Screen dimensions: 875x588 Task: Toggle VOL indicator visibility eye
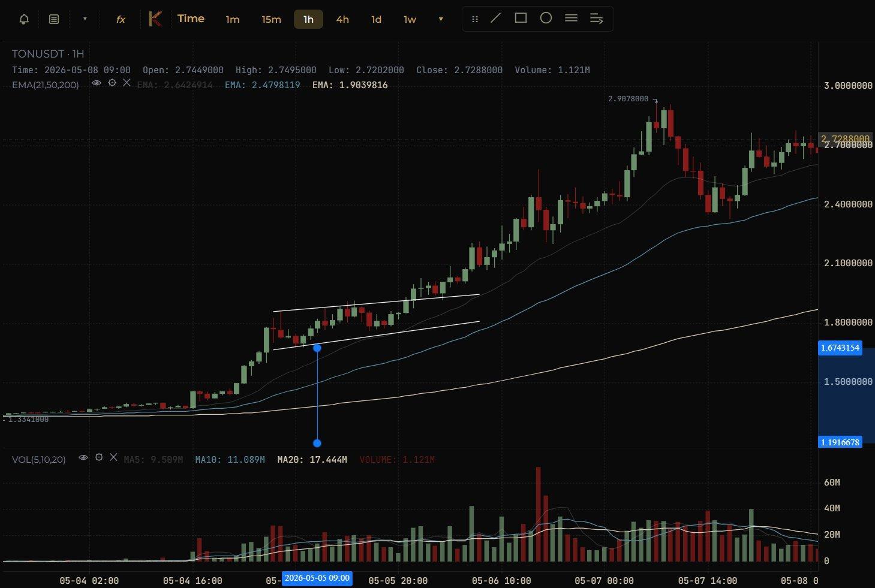tap(83, 457)
